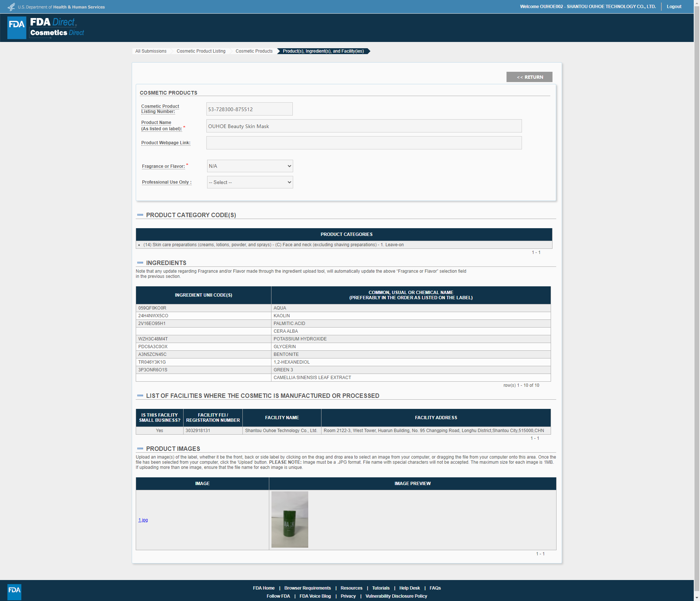Collapse the Product Images section
700x601 pixels.
point(140,449)
